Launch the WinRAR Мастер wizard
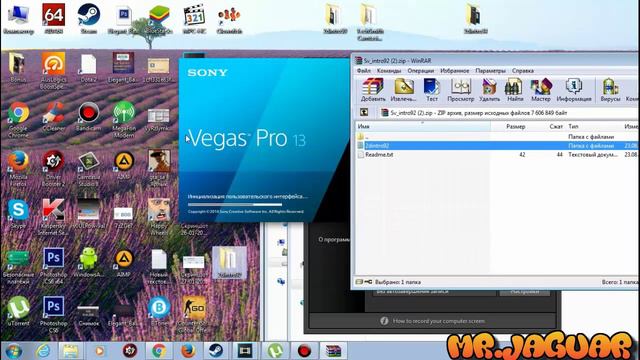The image size is (640, 360). 541,90
